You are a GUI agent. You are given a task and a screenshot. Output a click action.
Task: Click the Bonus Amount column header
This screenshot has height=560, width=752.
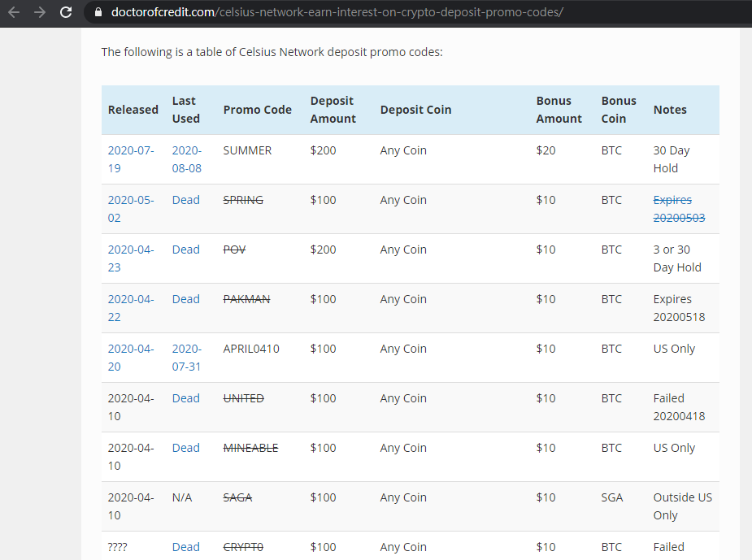pos(559,110)
